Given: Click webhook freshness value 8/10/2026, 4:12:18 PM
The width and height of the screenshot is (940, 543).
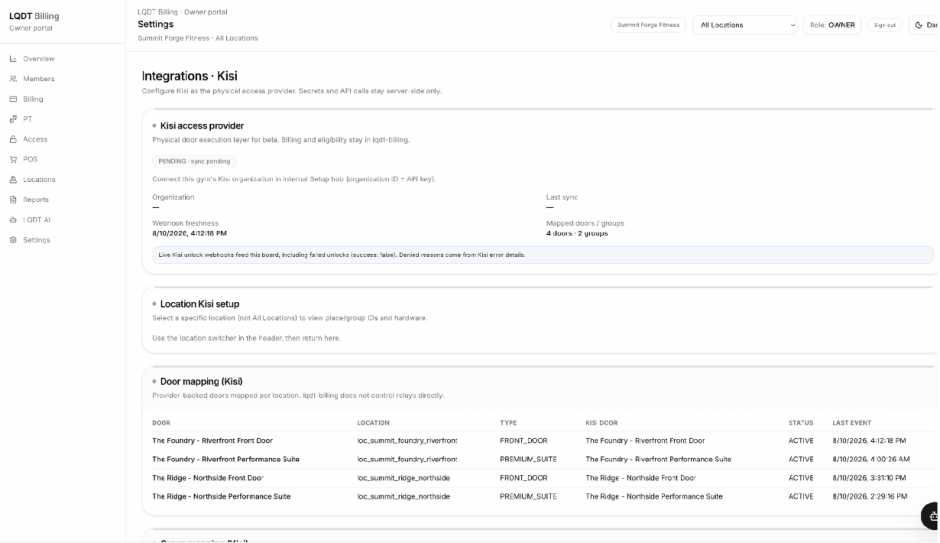Looking at the screenshot, I should [x=189, y=233].
